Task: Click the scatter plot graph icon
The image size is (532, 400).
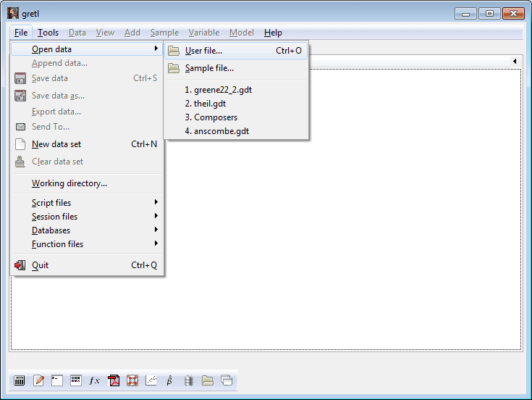Action: coord(151,380)
